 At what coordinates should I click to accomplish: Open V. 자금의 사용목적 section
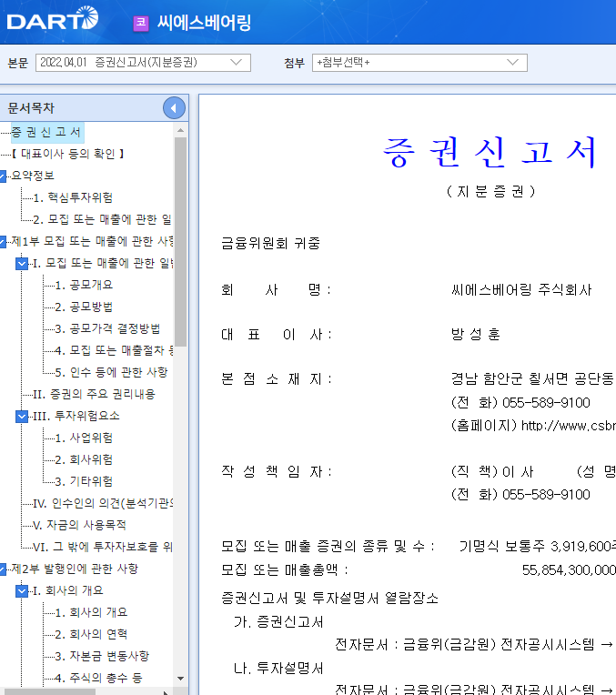79,525
